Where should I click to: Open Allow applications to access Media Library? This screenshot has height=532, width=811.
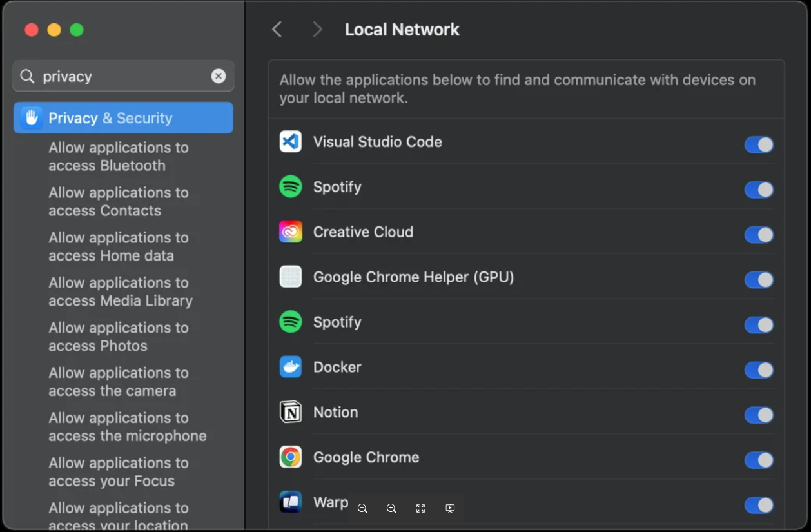121,292
